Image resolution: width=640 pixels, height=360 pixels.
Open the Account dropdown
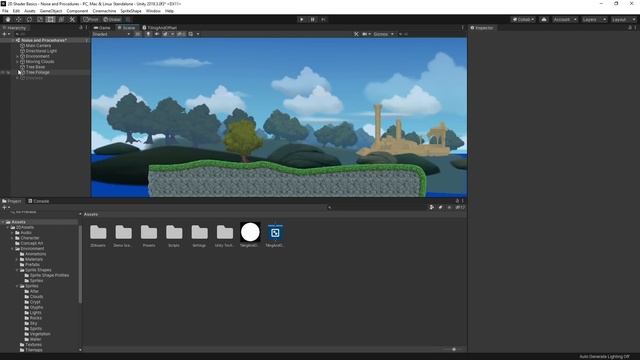pyautogui.click(x=565, y=20)
